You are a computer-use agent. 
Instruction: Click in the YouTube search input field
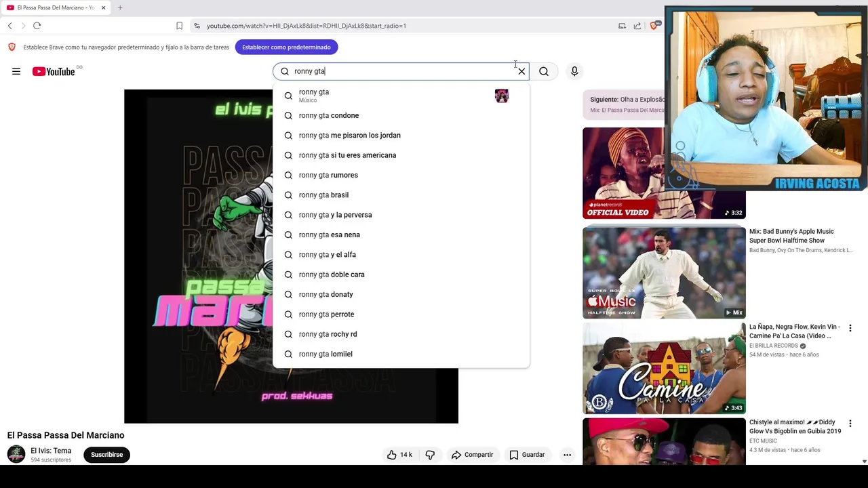(400, 71)
